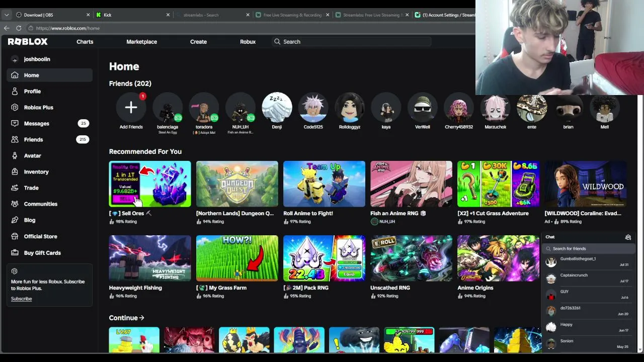Switch to the Account Settings tab

tap(445, 15)
